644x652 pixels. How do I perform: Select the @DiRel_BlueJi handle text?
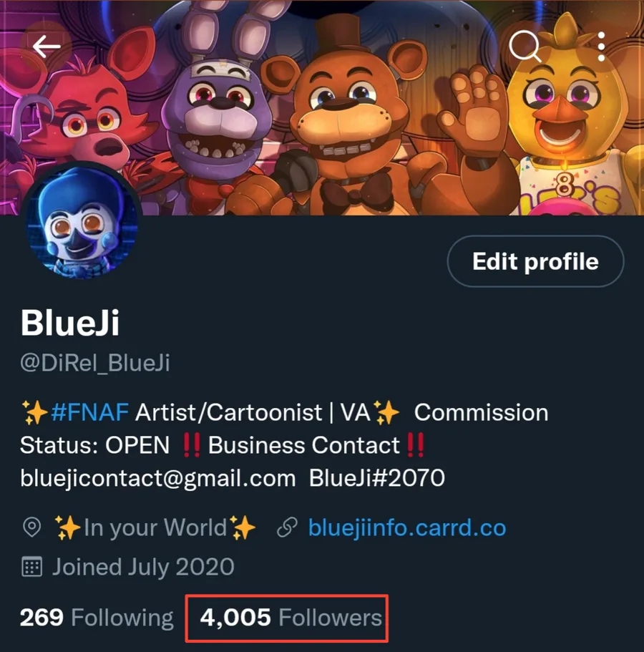pos(95,363)
